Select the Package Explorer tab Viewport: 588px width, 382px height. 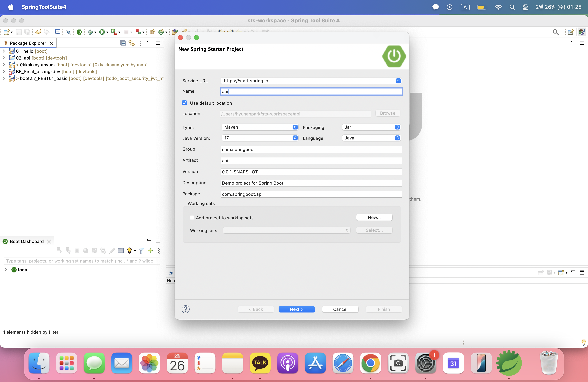pyautogui.click(x=28, y=43)
